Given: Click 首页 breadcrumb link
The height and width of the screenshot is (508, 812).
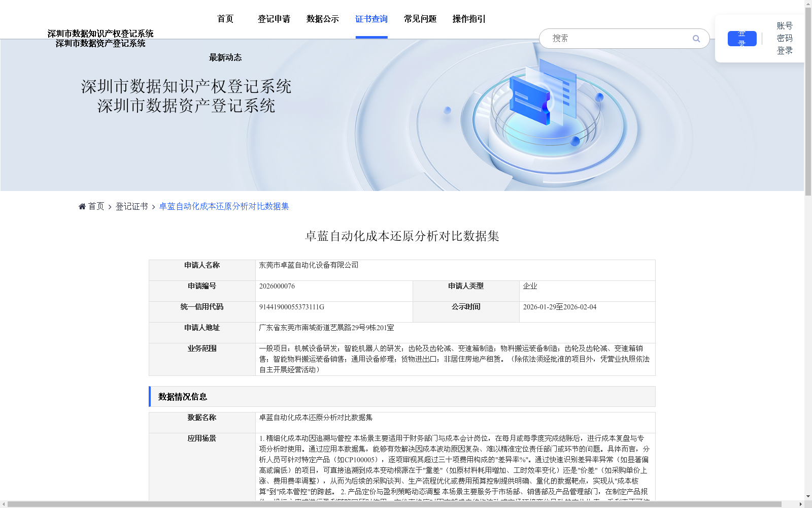Looking at the screenshot, I should (96, 206).
